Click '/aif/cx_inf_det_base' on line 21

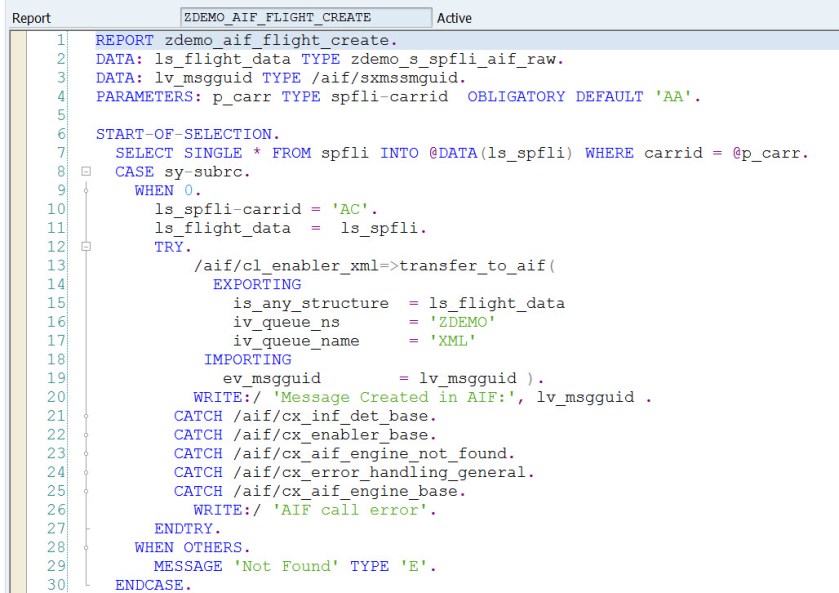coord(330,416)
